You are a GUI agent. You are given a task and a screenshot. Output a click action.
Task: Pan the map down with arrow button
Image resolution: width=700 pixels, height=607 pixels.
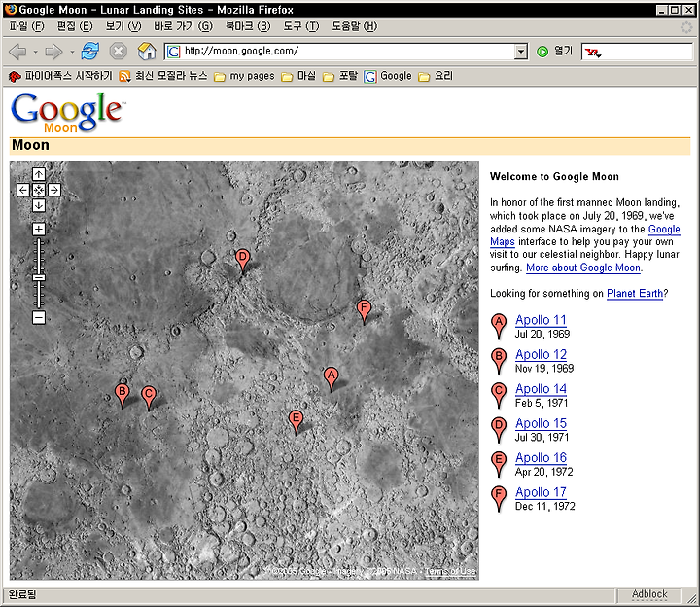click(39, 205)
